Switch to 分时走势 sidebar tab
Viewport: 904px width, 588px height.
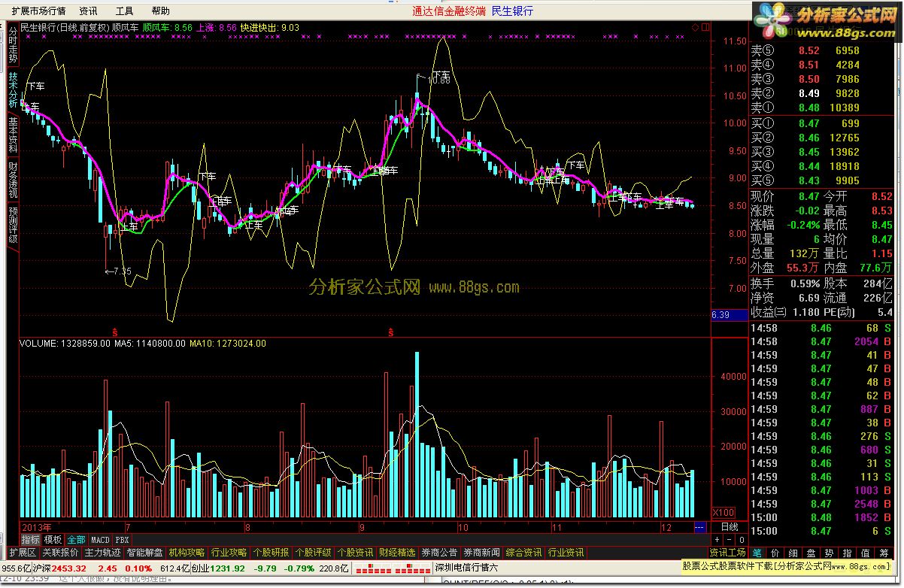[x=13, y=46]
